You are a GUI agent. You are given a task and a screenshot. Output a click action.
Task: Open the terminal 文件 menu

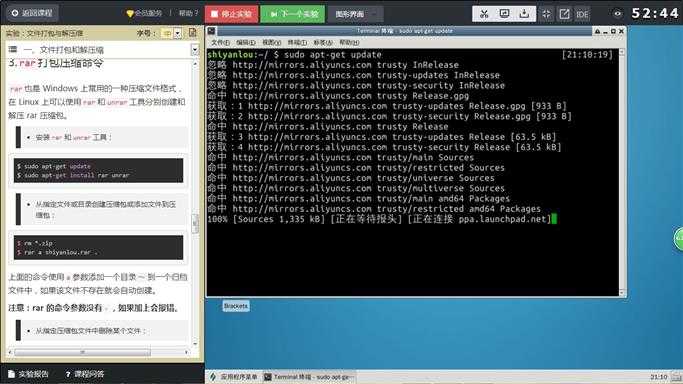pos(220,42)
